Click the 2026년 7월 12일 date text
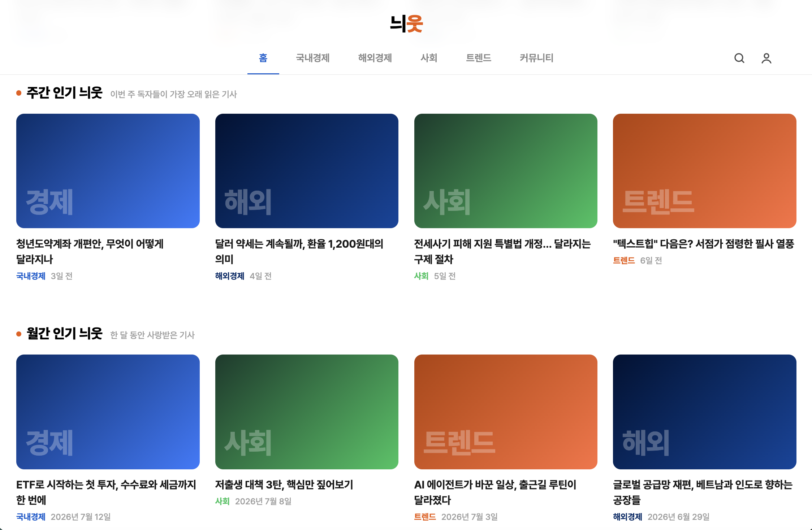 [81, 517]
